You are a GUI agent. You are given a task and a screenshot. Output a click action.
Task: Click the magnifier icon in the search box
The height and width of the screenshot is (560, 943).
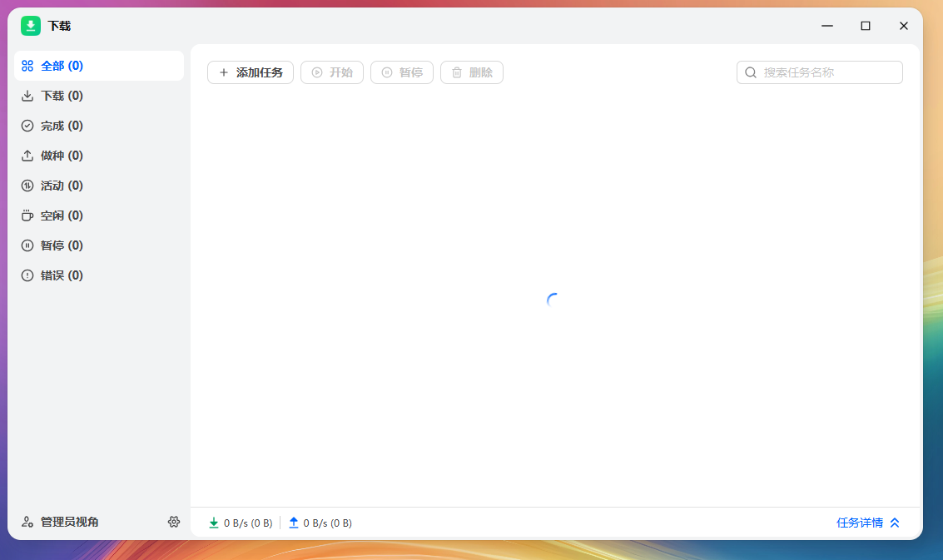pos(750,72)
